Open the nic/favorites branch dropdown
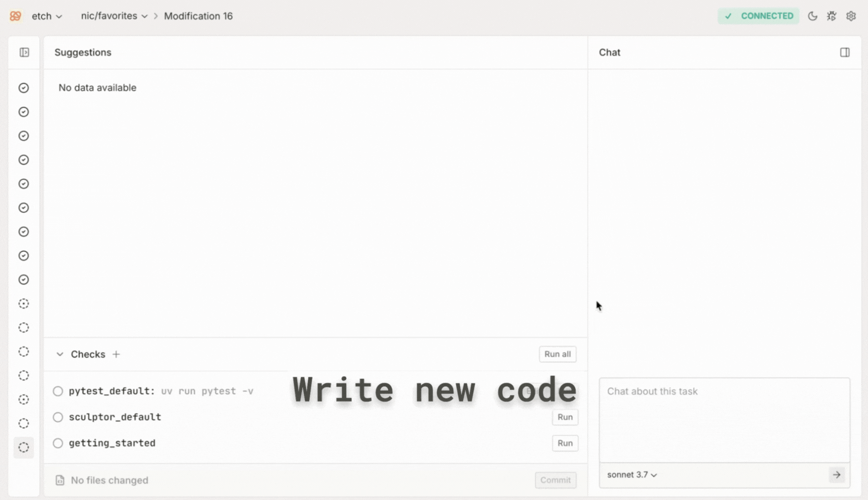 point(114,16)
